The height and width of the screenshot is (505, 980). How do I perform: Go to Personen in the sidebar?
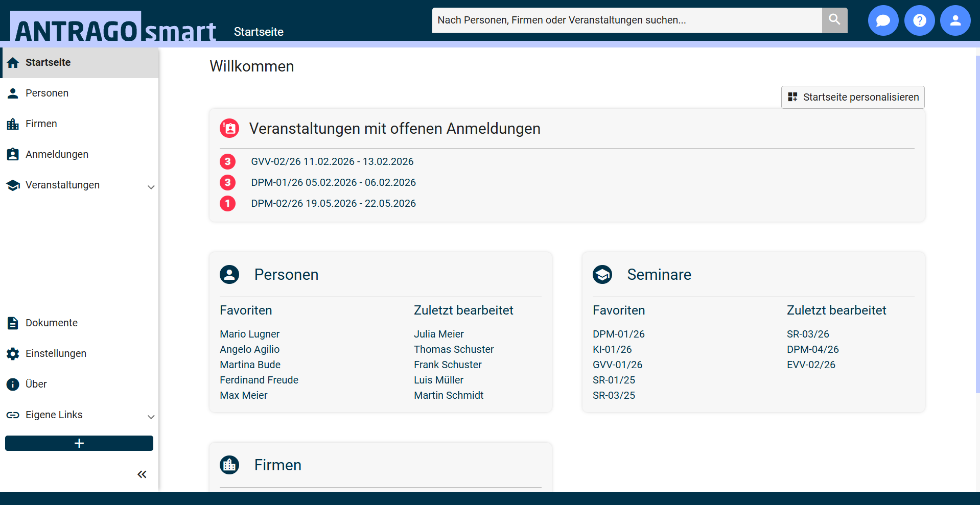click(47, 93)
